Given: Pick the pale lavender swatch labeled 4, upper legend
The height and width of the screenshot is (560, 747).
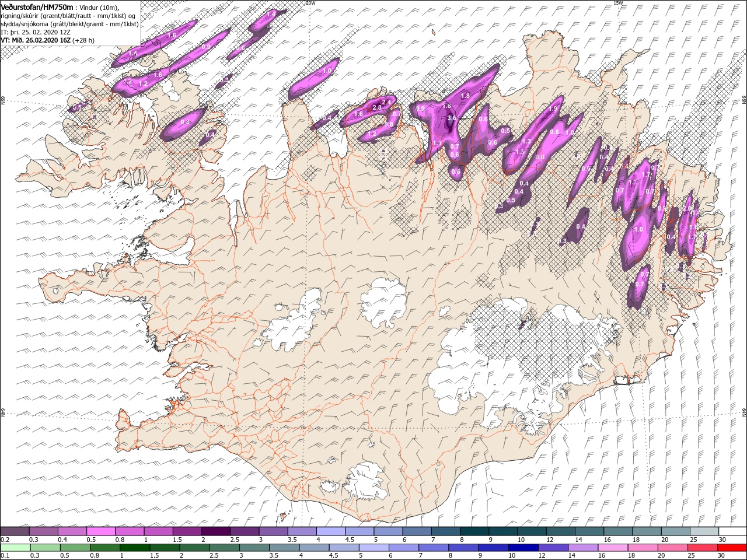Looking at the screenshot, I should pyautogui.click(x=330, y=531).
